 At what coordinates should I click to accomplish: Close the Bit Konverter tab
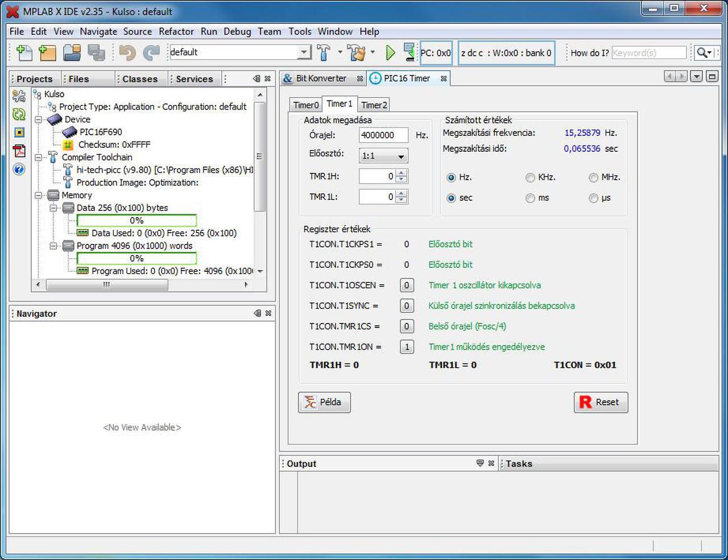point(360,78)
